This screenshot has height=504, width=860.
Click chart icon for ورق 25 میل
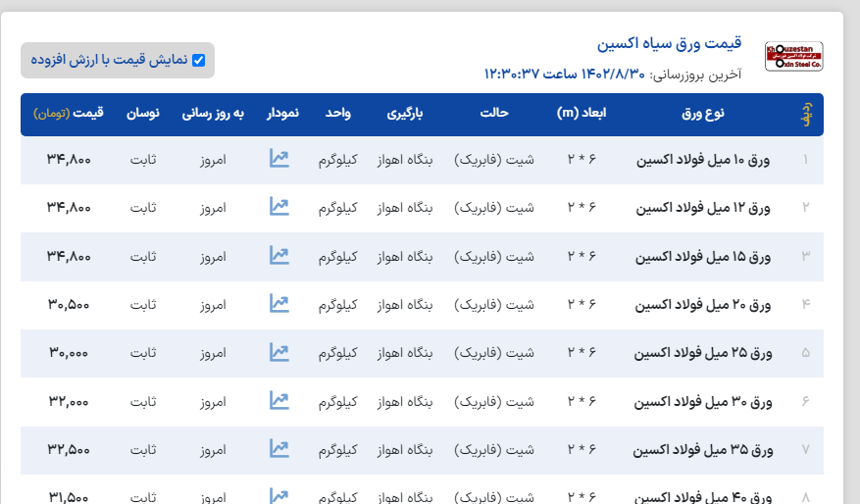pos(279,352)
